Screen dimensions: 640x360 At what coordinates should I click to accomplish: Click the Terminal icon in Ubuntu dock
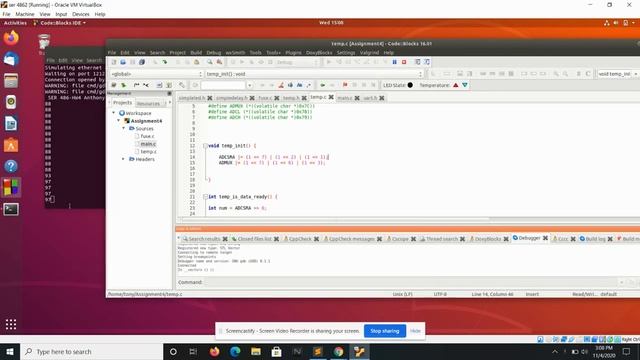(11, 209)
